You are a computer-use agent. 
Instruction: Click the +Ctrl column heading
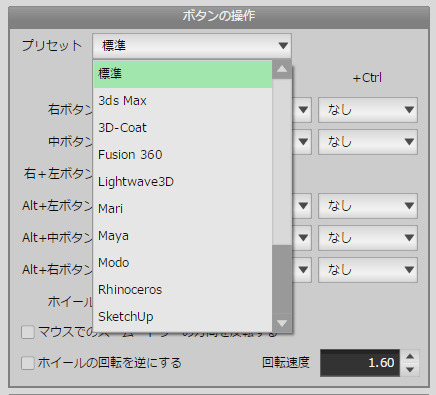click(367, 78)
